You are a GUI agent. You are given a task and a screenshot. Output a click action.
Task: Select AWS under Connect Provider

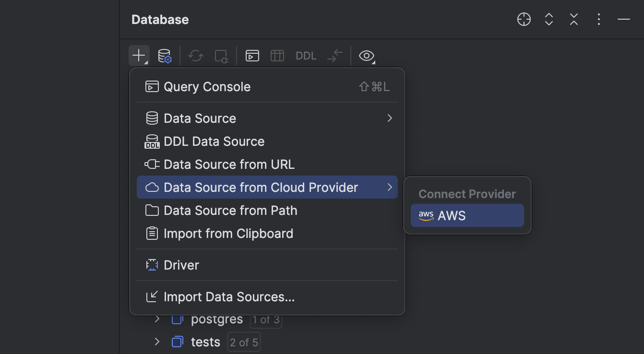point(466,215)
